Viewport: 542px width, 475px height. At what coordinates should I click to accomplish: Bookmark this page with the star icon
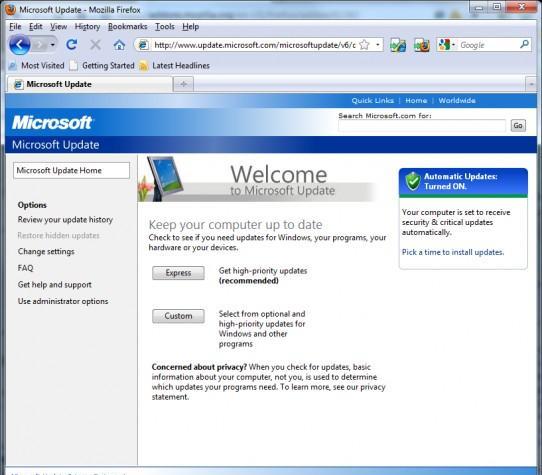(364, 45)
